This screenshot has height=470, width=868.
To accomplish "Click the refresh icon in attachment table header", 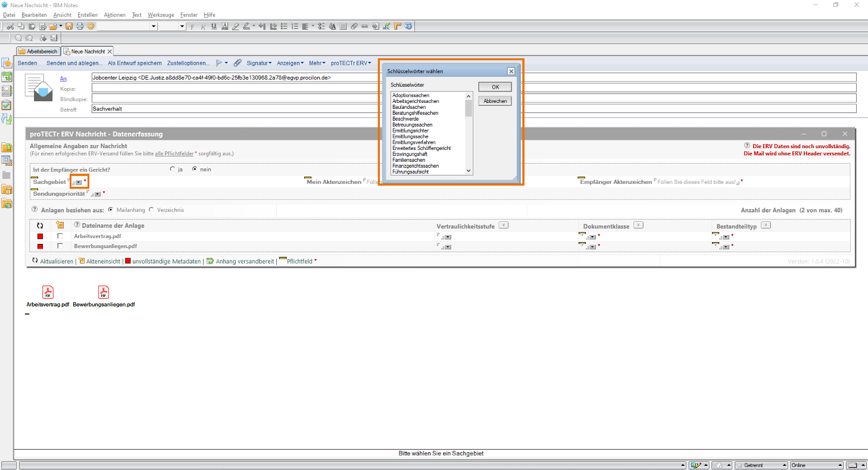I will (40, 225).
